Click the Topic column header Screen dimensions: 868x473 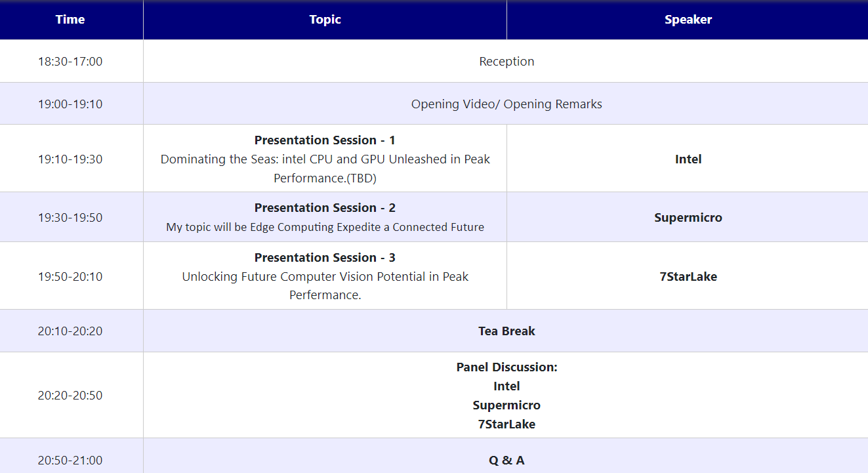tap(325, 20)
